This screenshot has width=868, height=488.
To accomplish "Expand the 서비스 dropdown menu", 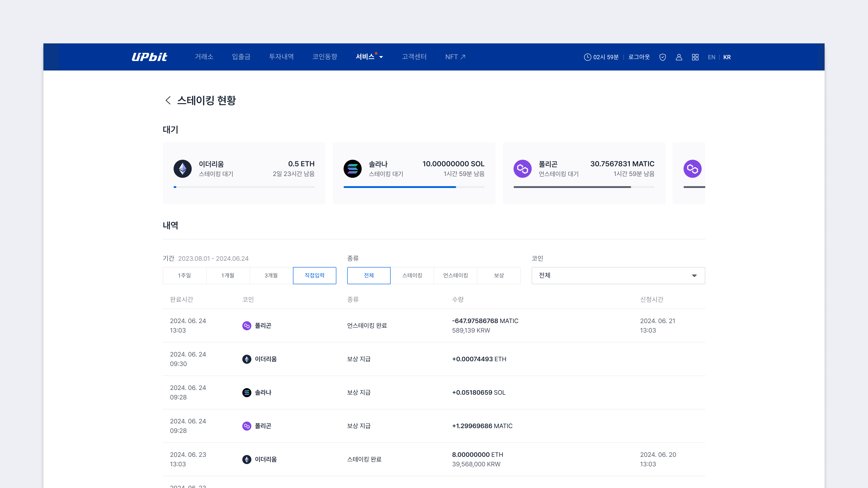I will pyautogui.click(x=369, y=57).
